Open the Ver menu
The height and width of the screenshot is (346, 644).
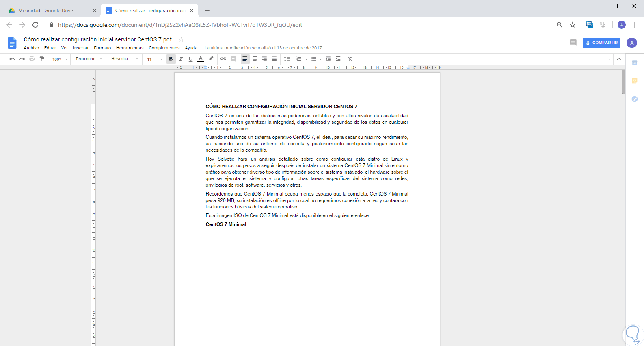point(65,48)
